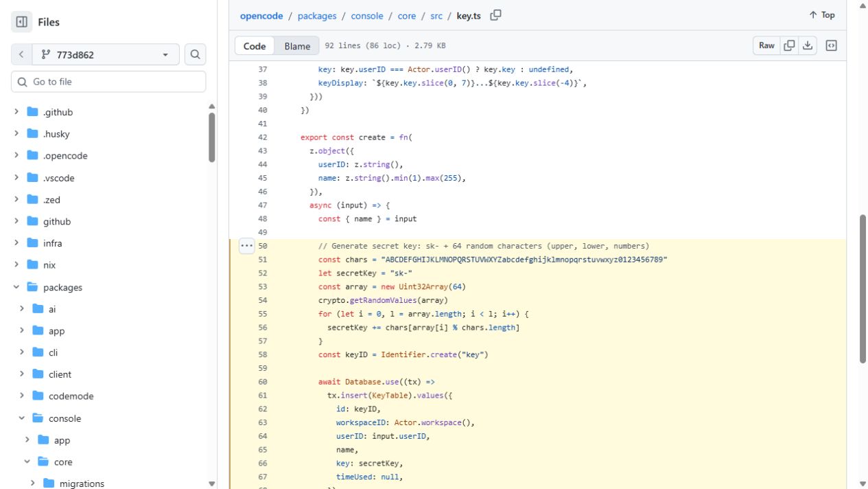Viewport: 868px width, 489px height.
Task: Open the opencode repository breadcrumb link
Action: [x=261, y=16]
